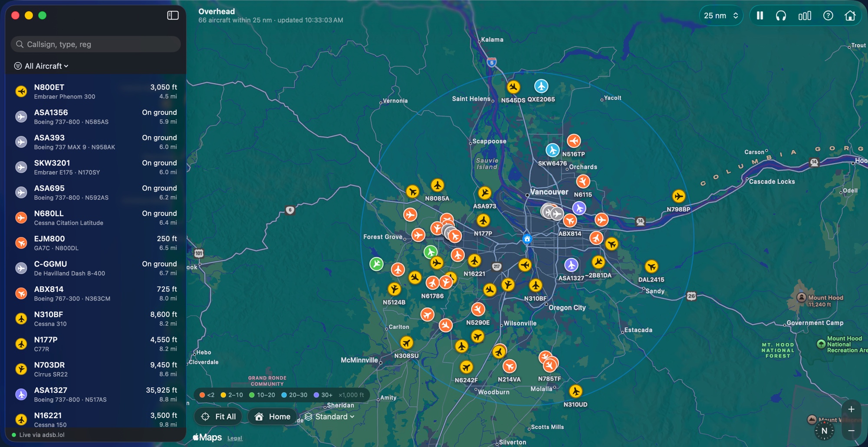This screenshot has width=868, height=447.
Task: Click the N6242F aircraft marker
Action: (466, 367)
